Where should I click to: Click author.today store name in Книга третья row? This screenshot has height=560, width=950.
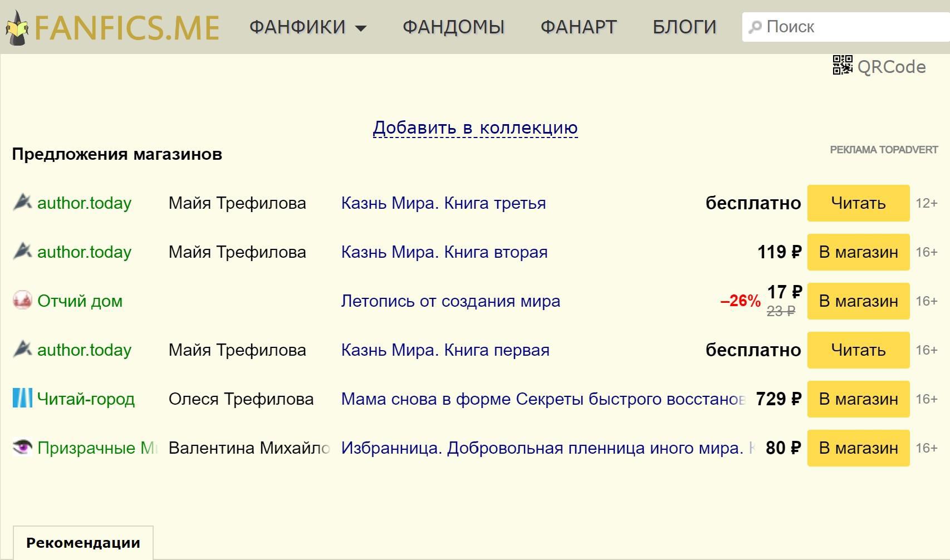point(84,203)
